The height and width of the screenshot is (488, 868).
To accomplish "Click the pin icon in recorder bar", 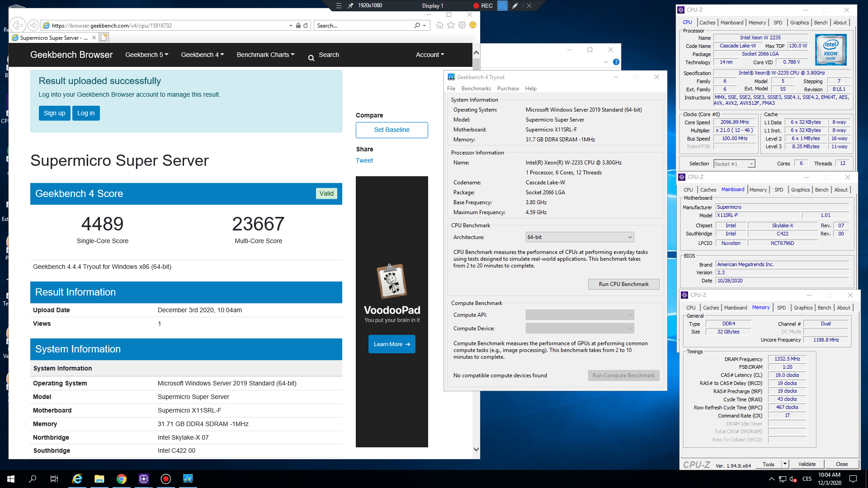I will click(350, 6).
